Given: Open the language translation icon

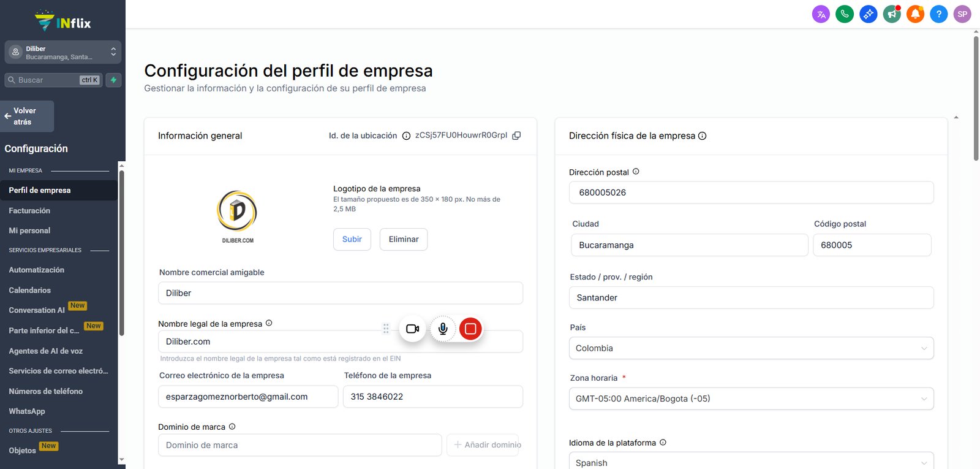Looking at the screenshot, I should pyautogui.click(x=821, y=14).
